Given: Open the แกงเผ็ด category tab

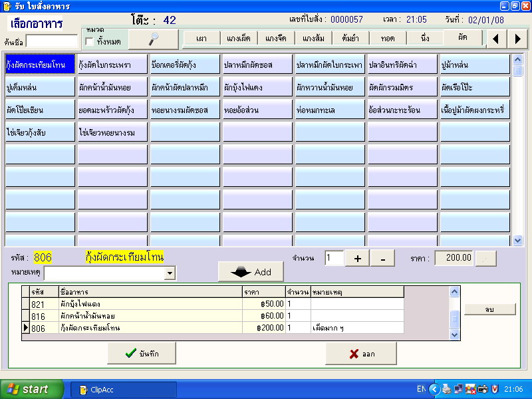Looking at the screenshot, I should click(240, 38).
